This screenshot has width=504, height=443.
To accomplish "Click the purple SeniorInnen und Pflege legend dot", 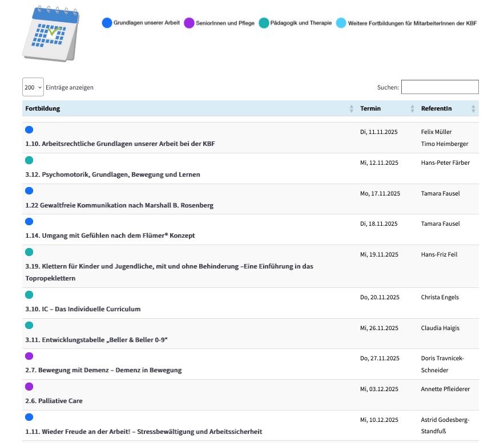I will pos(189,23).
